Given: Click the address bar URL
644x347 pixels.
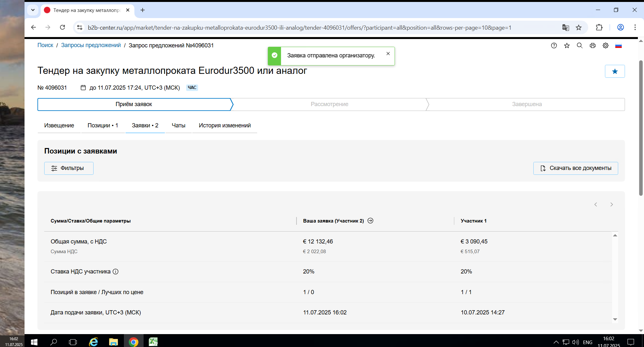Looking at the screenshot, I should tap(299, 28).
